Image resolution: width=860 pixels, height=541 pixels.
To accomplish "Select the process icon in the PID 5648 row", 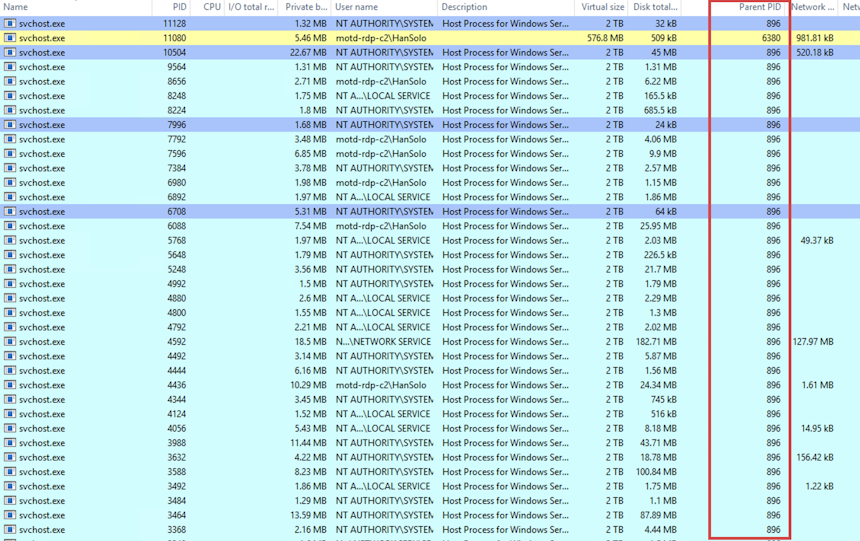I will (x=10, y=255).
